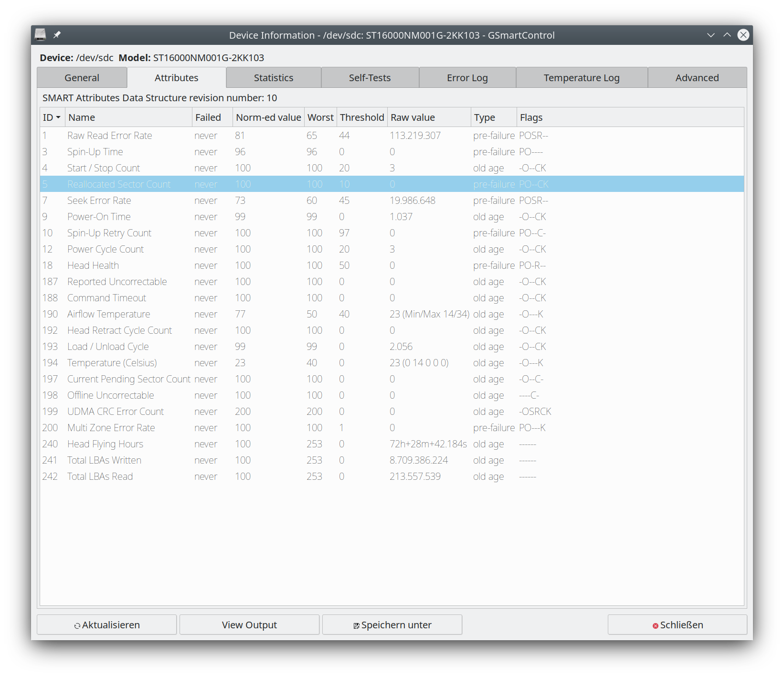784x677 pixels.
Task: Select the Power-On Time row
Action: coord(392,217)
